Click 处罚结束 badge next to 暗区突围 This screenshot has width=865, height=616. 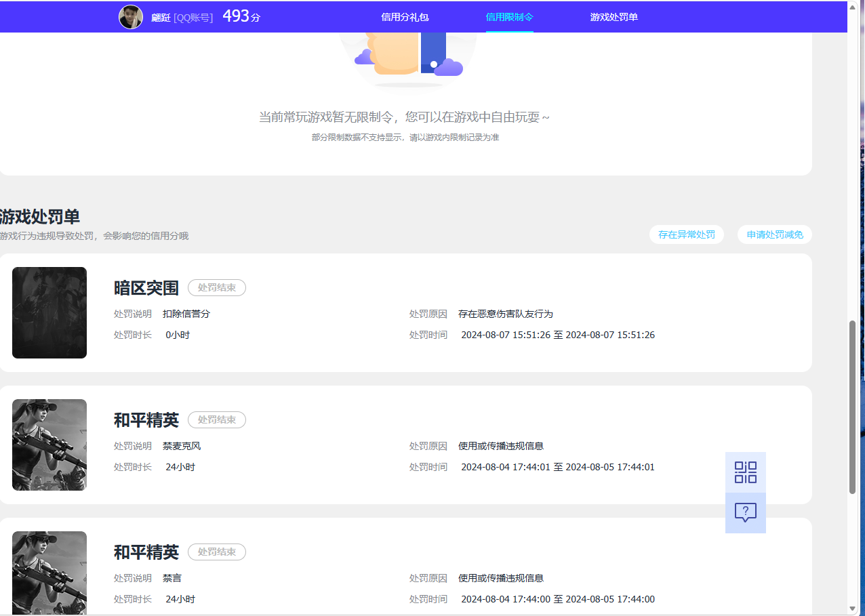217,287
